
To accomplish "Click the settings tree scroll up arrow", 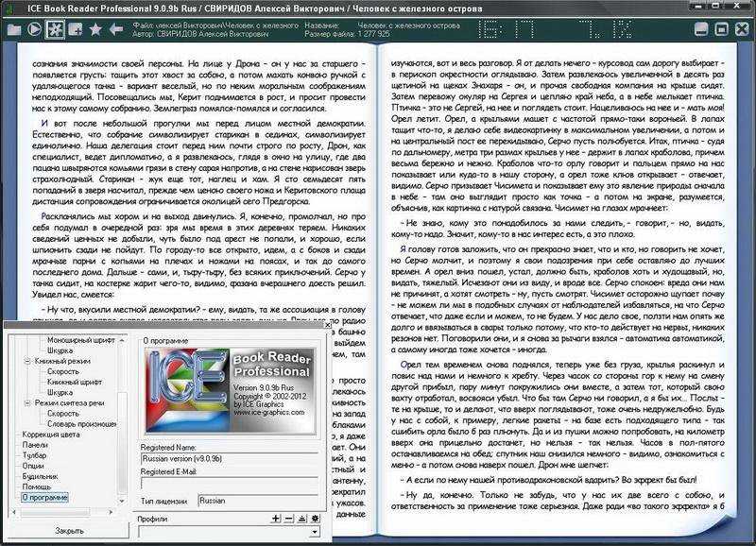I will point(122,340).
